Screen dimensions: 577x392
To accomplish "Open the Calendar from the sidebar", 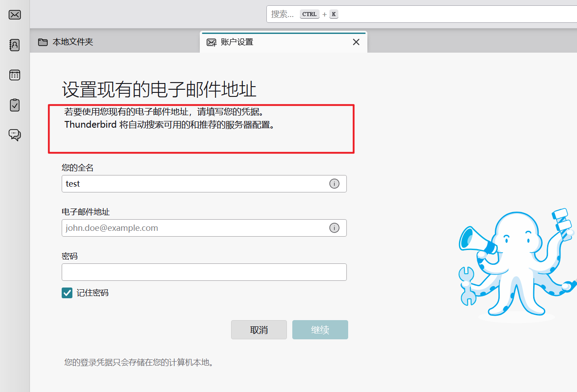I will [14, 75].
